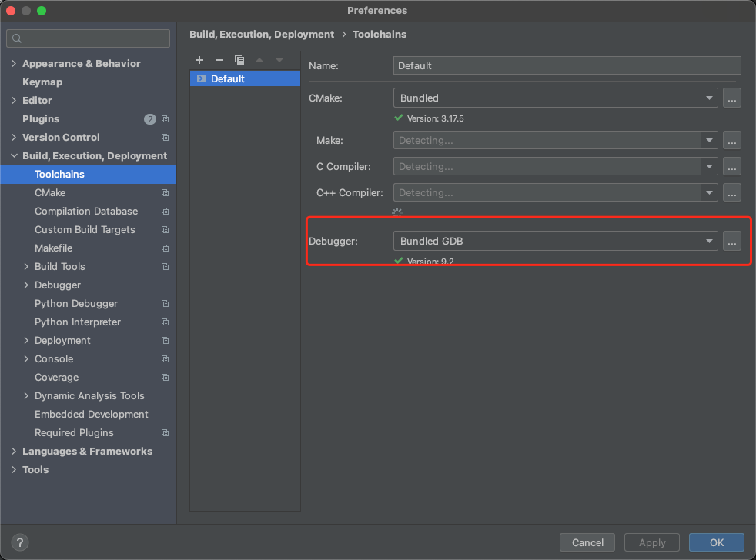
Task: Collapse the Build, Execution, Deployment section
Action: (14, 155)
